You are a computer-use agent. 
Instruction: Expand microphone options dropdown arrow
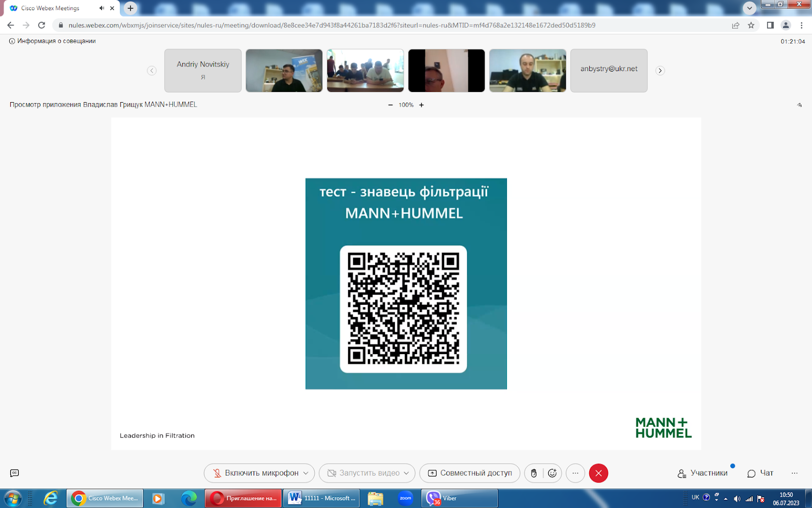click(x=306, y=473)
